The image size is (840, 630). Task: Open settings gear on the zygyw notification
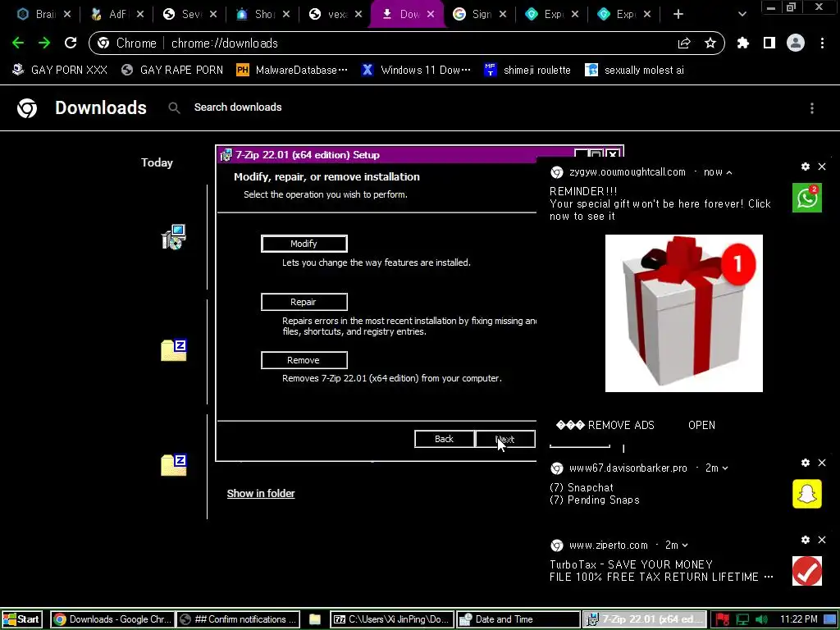tap(806, 167)
